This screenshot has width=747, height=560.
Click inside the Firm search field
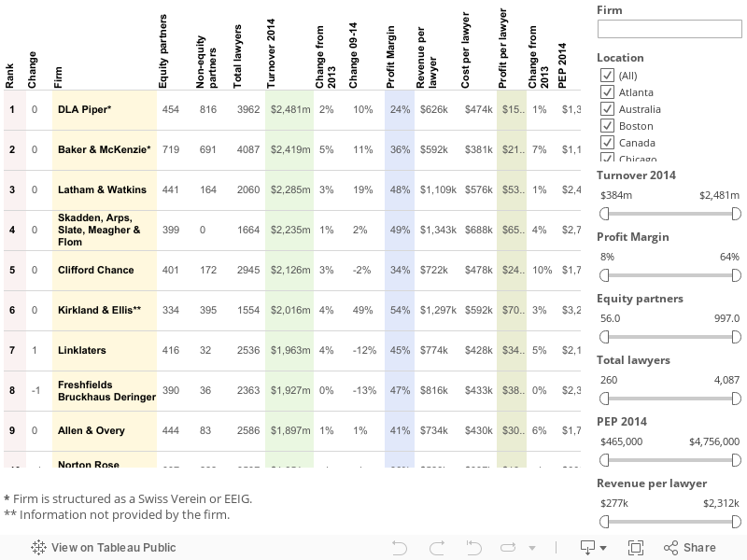pyautogui.click(x=669, y=29)
